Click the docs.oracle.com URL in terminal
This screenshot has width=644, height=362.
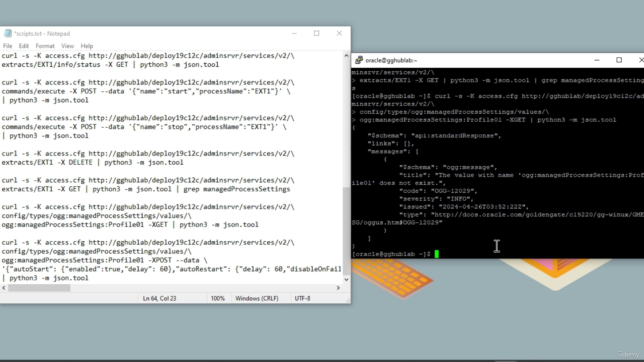(x=498, y=219)
